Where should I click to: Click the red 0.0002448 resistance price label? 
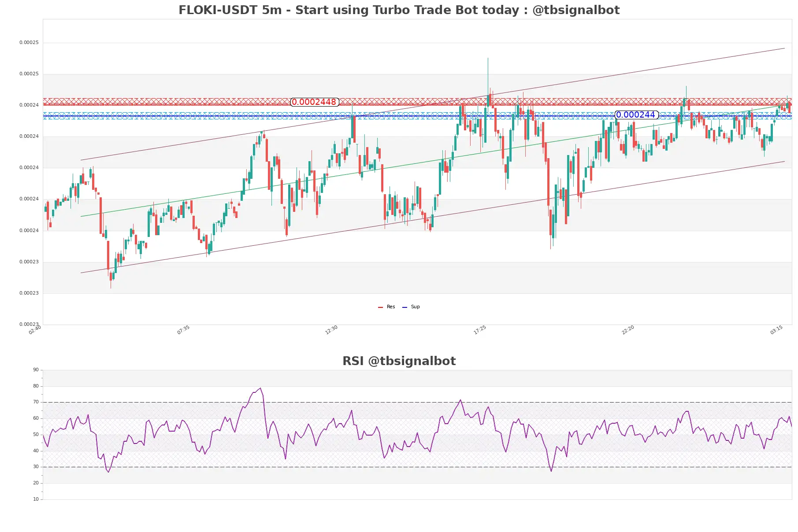(314, 102)
